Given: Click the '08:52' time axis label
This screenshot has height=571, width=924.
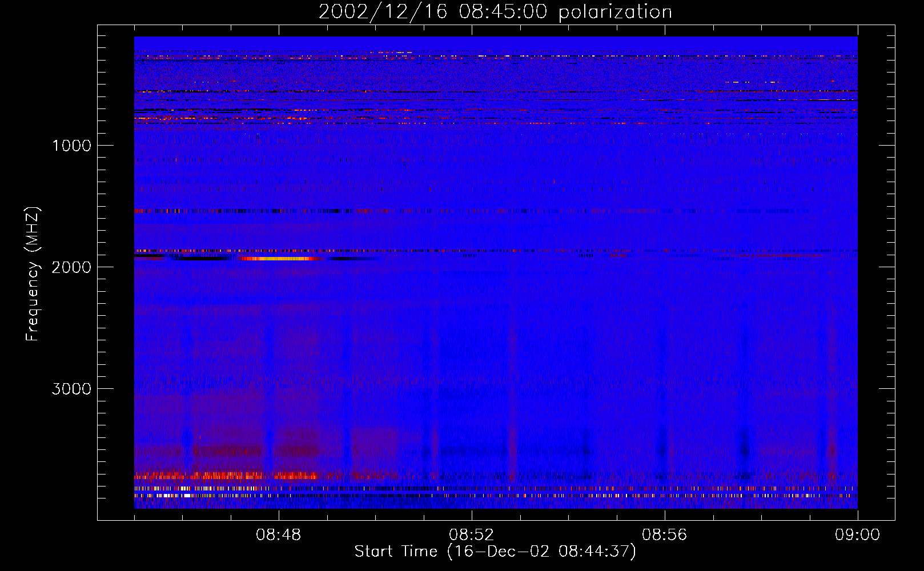Looking at the screenshot, I should click(472, 535).
